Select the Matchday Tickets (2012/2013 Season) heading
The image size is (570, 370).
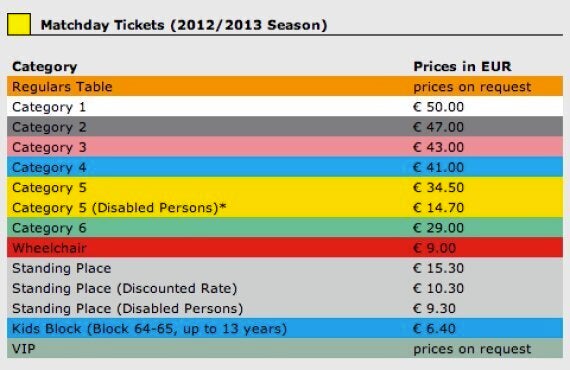[x=184, y=25]
